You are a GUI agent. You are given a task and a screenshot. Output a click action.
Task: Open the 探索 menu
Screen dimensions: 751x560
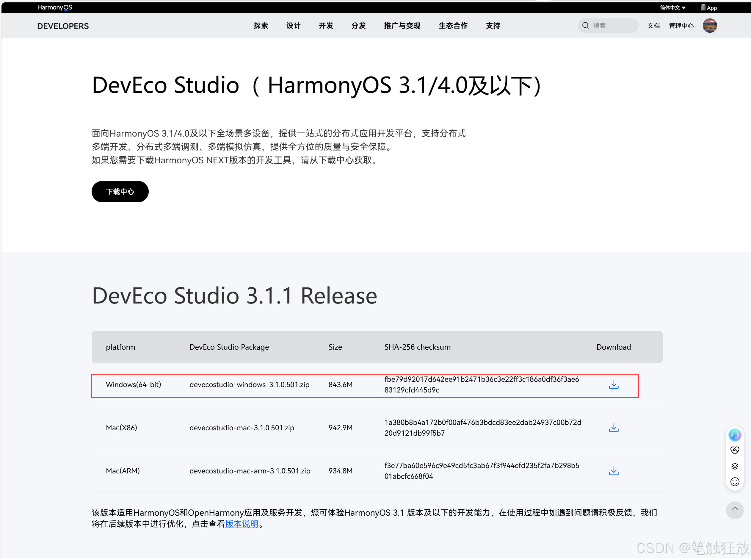tap(261, 26)
